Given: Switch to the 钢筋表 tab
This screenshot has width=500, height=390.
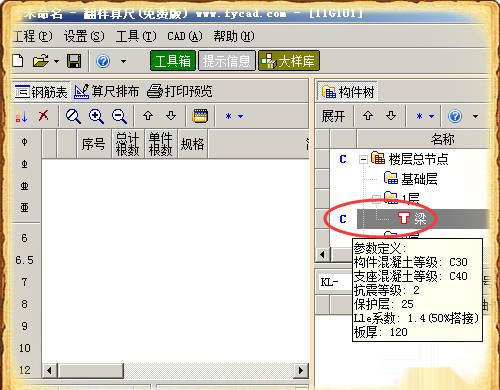Looking at the screenshot, I should (41, 91).
